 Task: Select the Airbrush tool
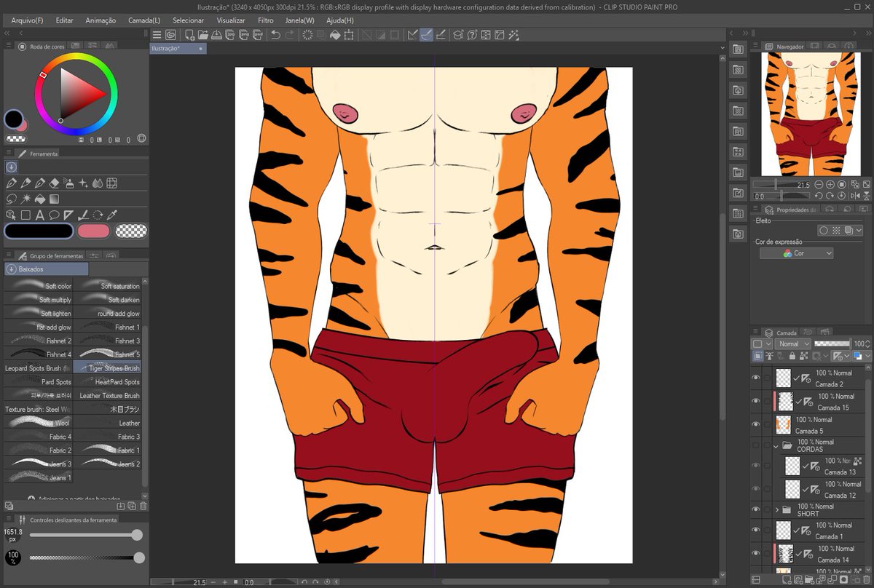tap(68, 183)
